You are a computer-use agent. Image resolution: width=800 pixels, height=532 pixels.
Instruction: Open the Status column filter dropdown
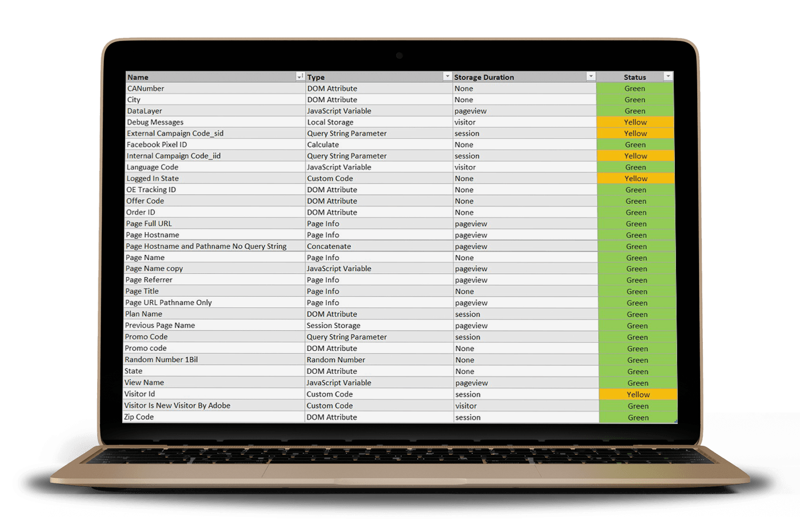pyautogui.click(x=668, y=77)
